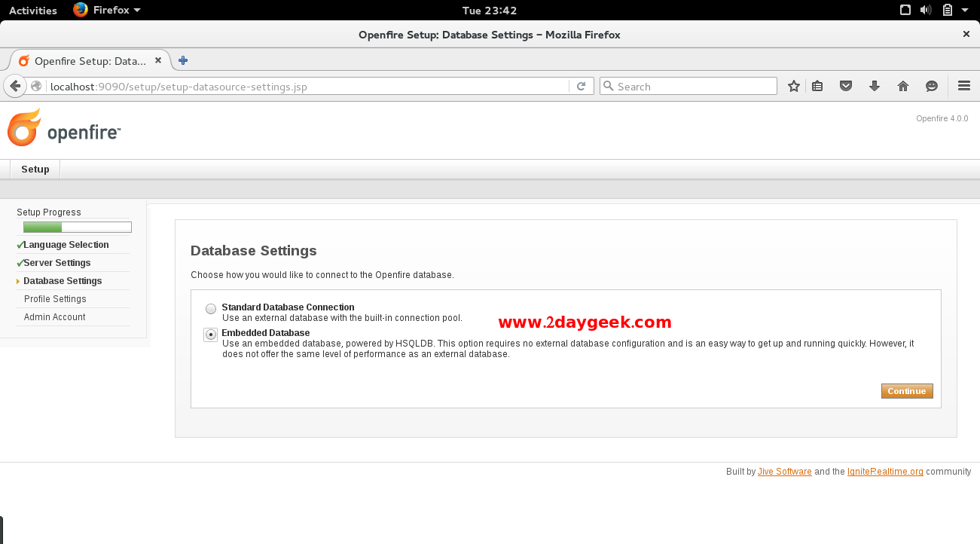Open the Jive Software link
Viewport: 980px width, 544px height.
pyautogui.click(x=785, y=472)
